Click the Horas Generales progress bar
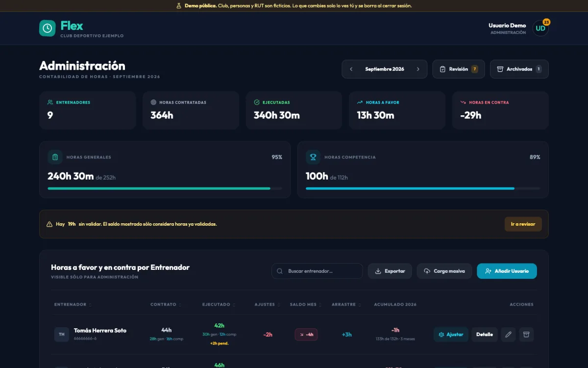Viewport: 588px width, 368px height. (x=165, y=188)
